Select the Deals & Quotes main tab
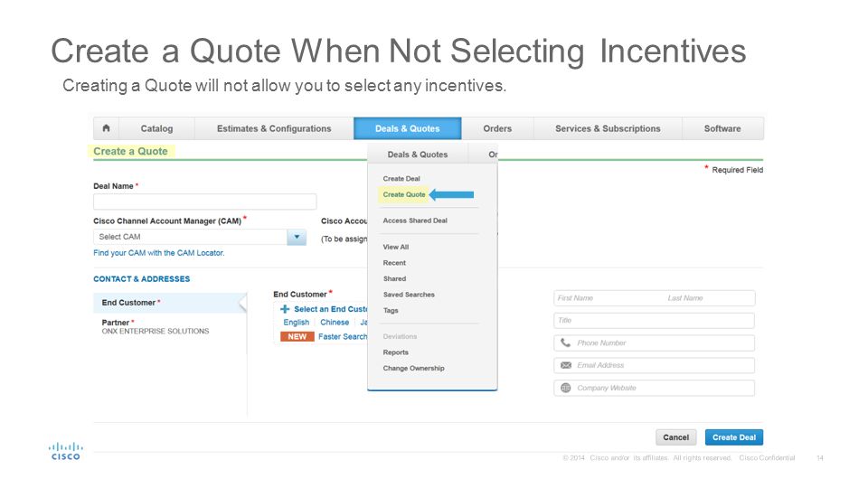 (408, 128)
